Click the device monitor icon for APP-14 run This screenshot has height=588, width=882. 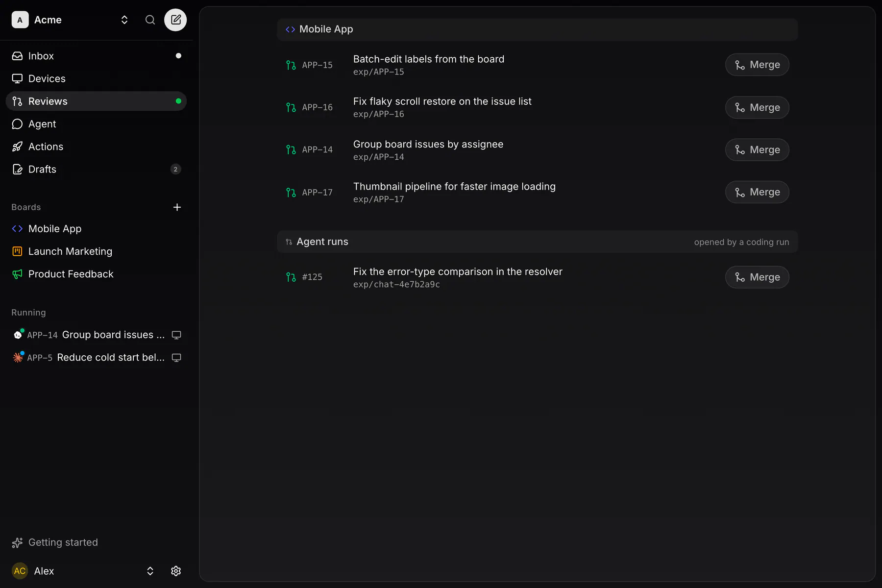[176, 335]
